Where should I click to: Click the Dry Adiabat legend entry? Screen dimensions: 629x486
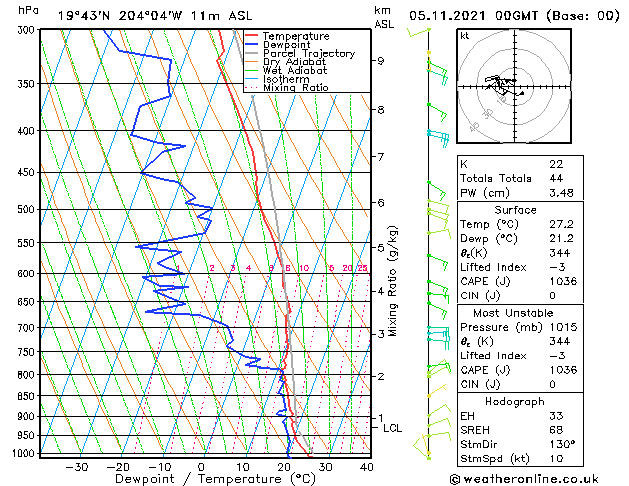coord(294,62)
